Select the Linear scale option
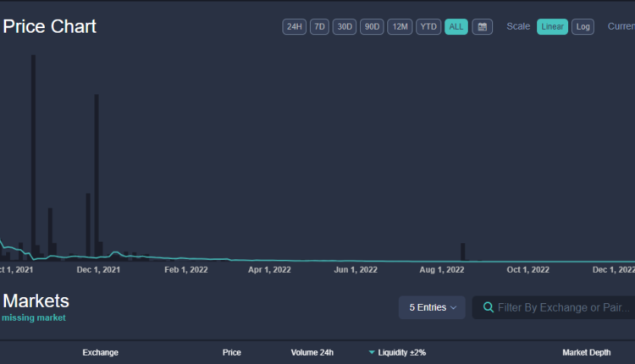The image size is (635, 364). click(552, 26)
